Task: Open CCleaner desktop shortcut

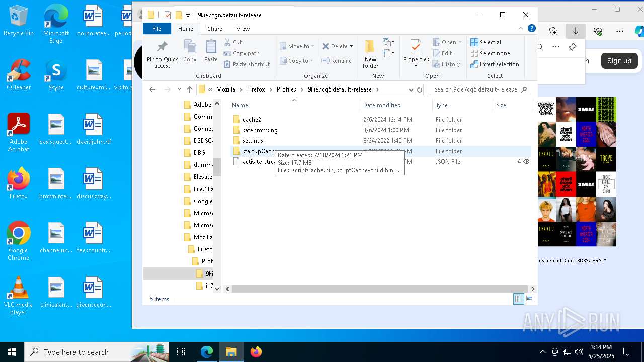Action: click(x=19, y=75)
